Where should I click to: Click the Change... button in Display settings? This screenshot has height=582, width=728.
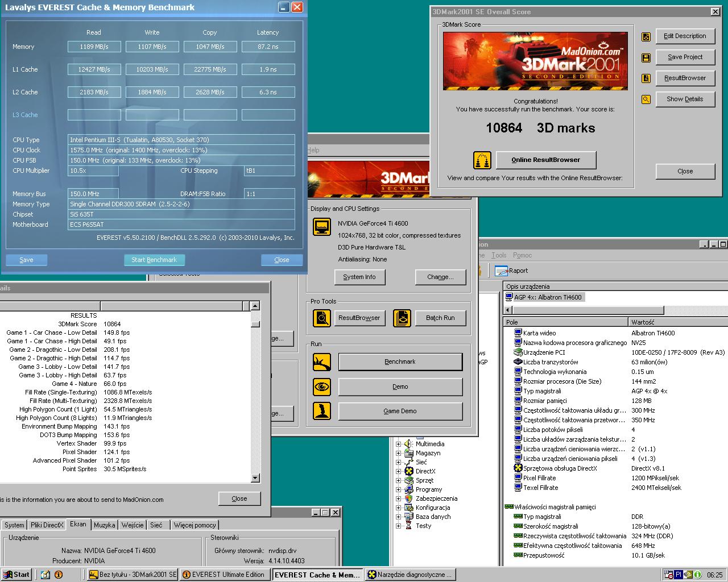coord(441,277)
